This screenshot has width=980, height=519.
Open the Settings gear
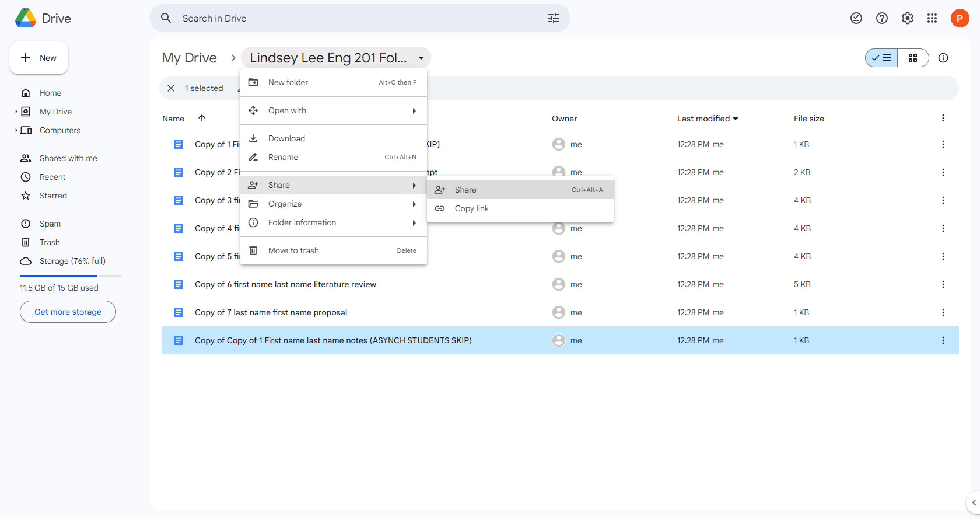pyautogui.click(x=907, y=18)
